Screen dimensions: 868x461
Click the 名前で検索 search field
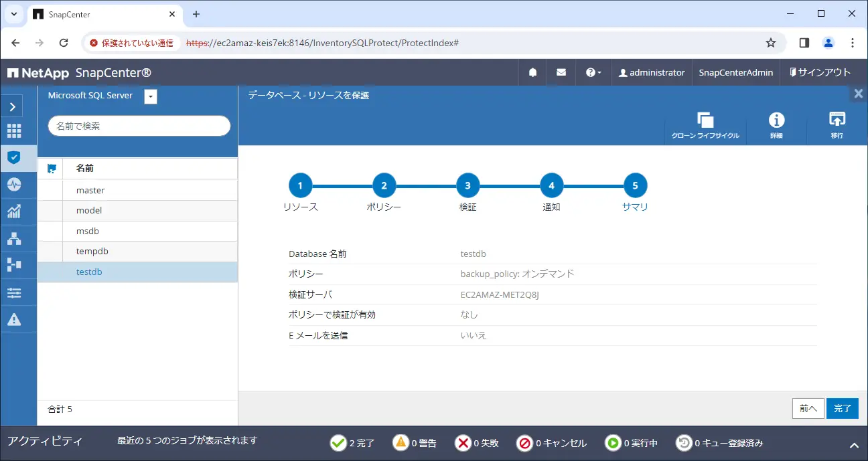(139, 126)
